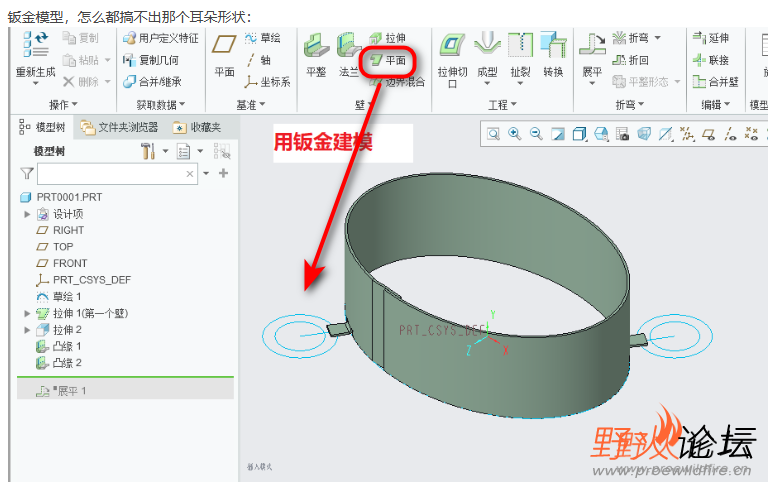Expand the Editing (编辑) group dropdown
Image resolution: width=776 pixels, height=487 pixels.
716,105
